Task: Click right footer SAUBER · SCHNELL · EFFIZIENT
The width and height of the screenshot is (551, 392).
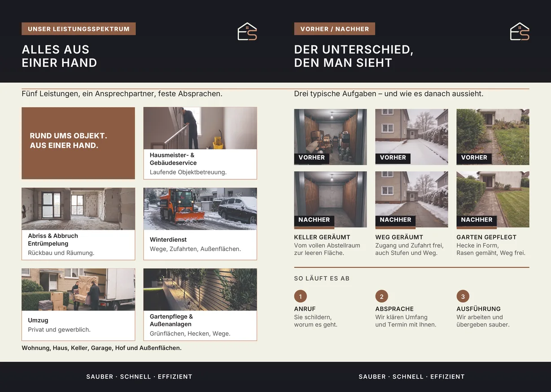Action: point(411,377)
